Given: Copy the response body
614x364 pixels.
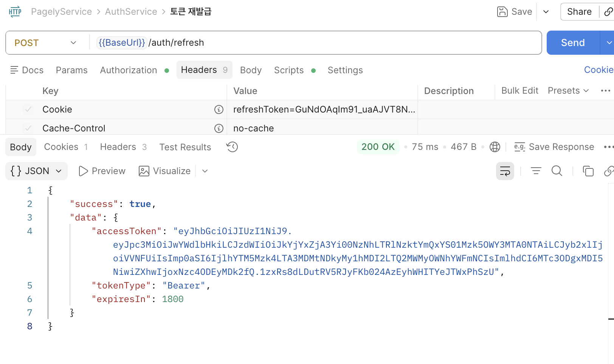Looking at the screenshot, I should click(x=588, y=171).
